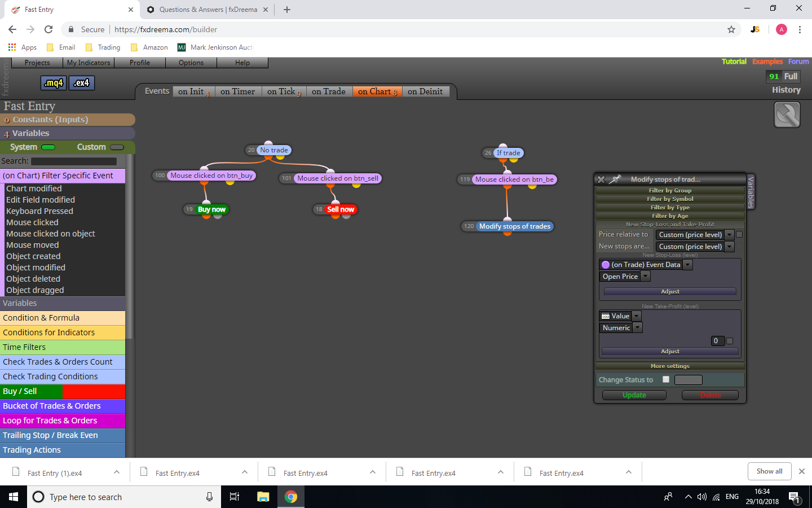Open the Value type dropdown
This screenshot has height=508, width=812.
620,316
